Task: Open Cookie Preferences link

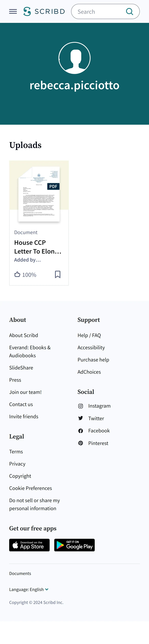Action: tap(31, 488)
